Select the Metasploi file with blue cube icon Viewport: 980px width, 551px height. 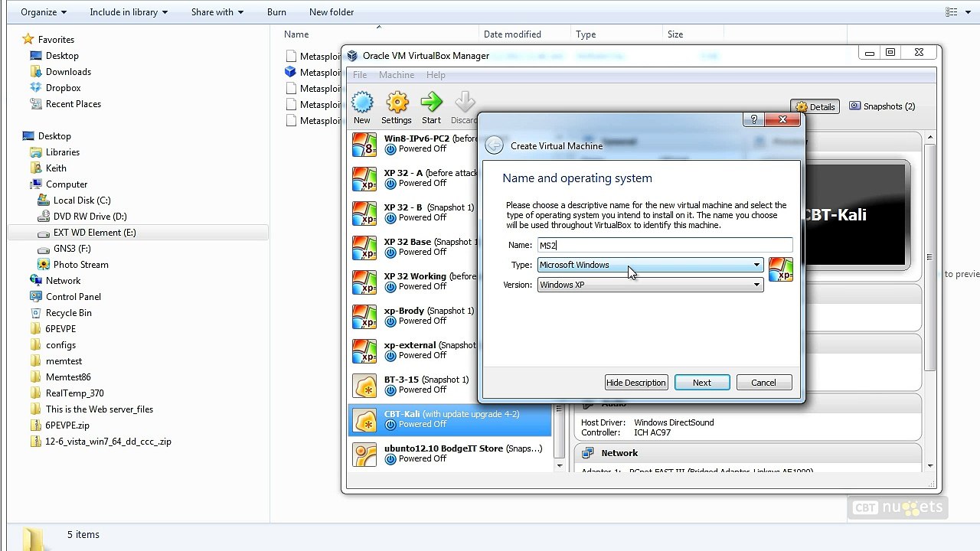tap(312, 72)
